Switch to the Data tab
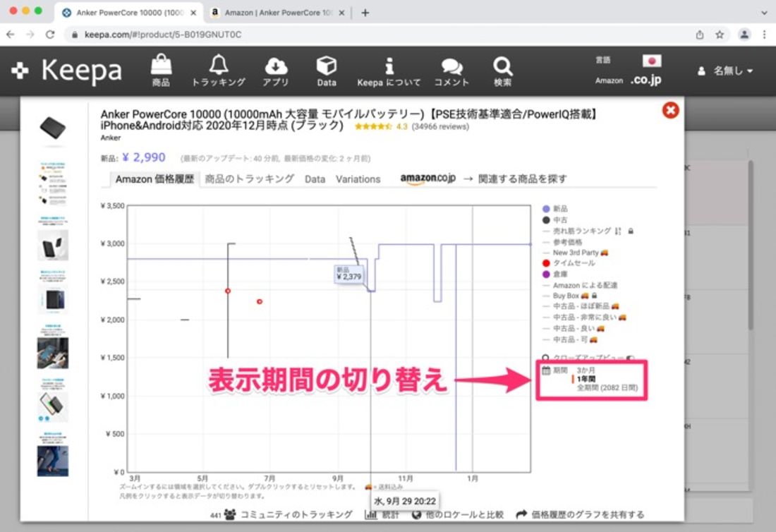The width and height of the screenshot is (776, 532). point(315,179)
